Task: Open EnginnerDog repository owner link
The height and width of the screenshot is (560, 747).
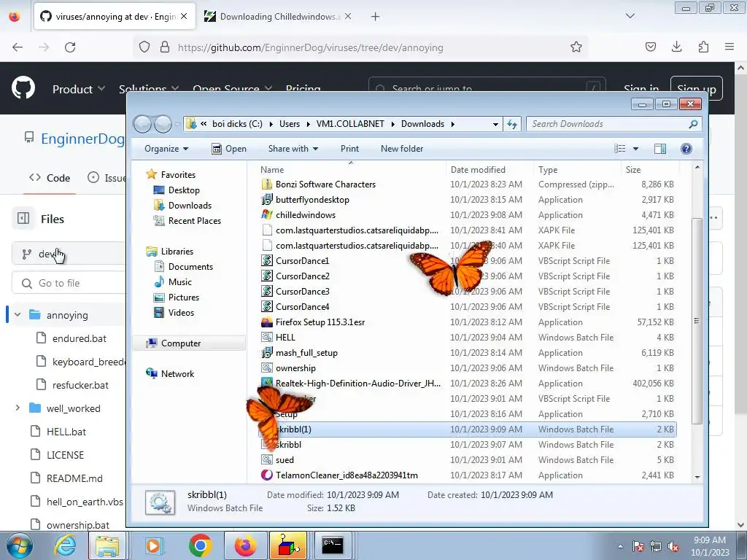Action: 82,139
